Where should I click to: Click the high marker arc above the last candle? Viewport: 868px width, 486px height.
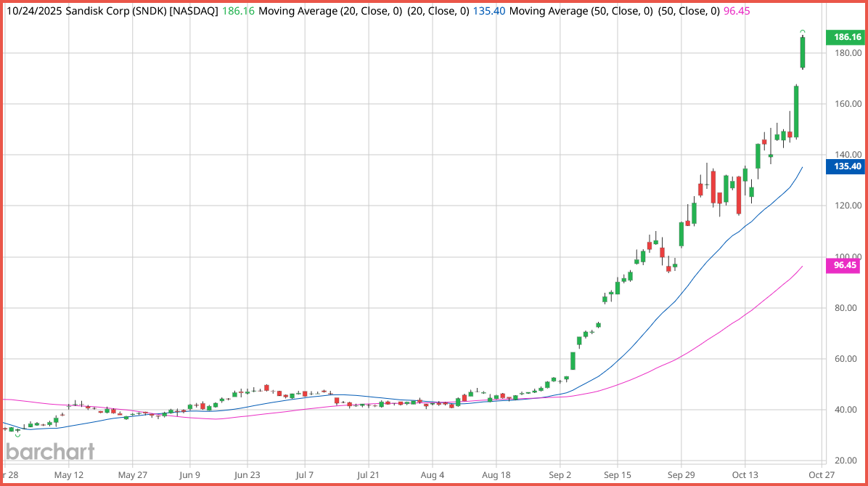803,32
